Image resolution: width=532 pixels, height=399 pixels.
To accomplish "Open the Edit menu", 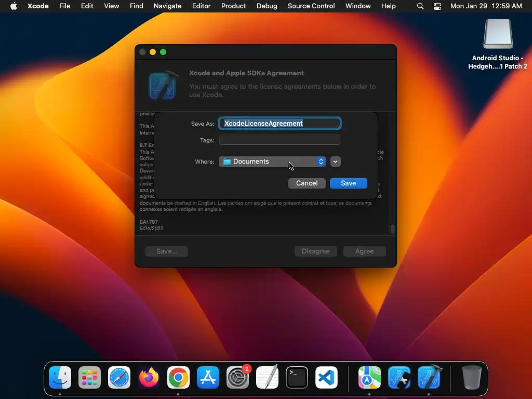I will 87,6.
